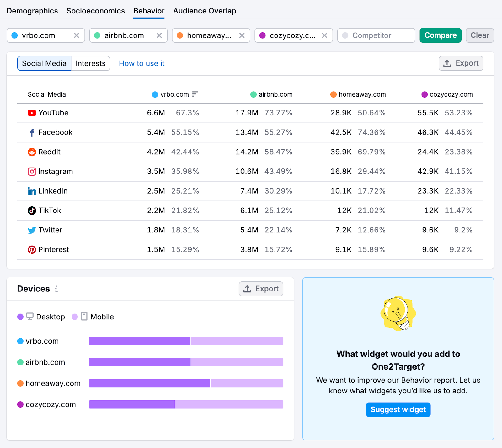
Task: Switch to Audience Overlap tab
Action: coord(205,11)
